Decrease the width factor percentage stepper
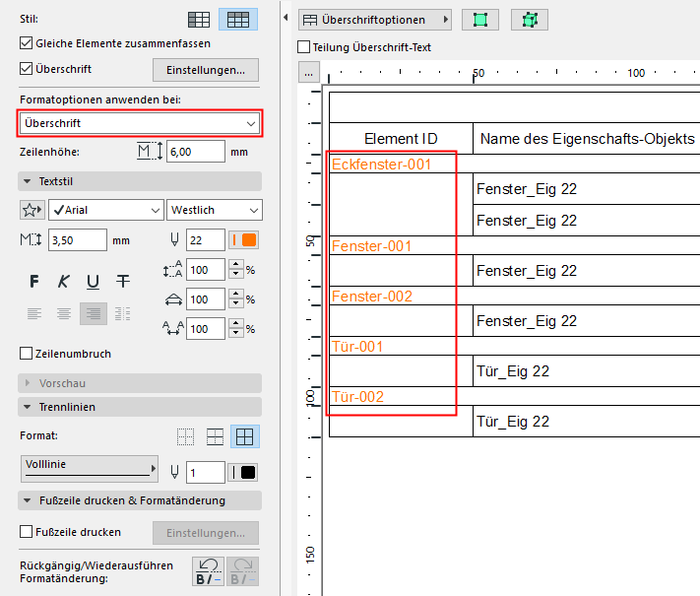This screenshot has width=700, height=596. (236, 304)
